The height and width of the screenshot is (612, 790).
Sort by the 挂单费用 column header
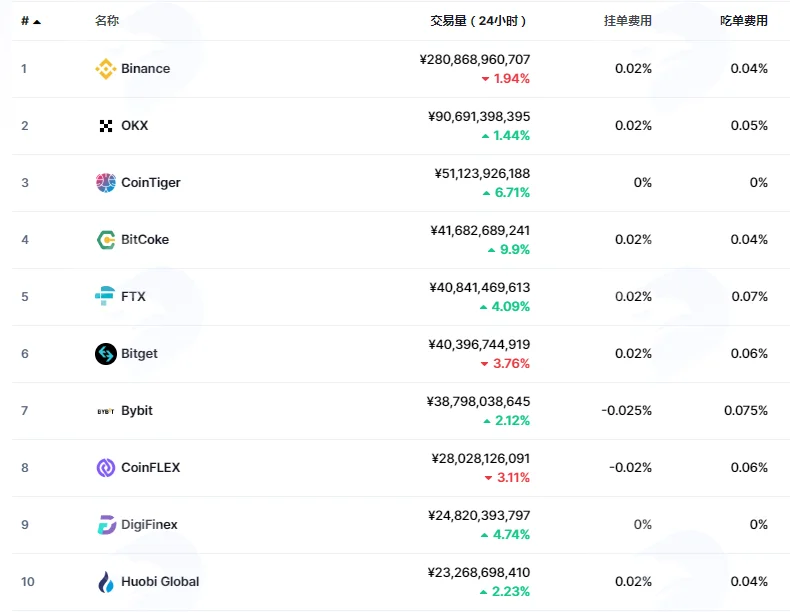[628, 21]
